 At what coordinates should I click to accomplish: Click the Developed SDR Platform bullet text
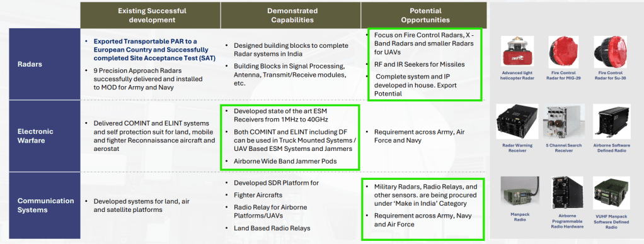[276, 182]
